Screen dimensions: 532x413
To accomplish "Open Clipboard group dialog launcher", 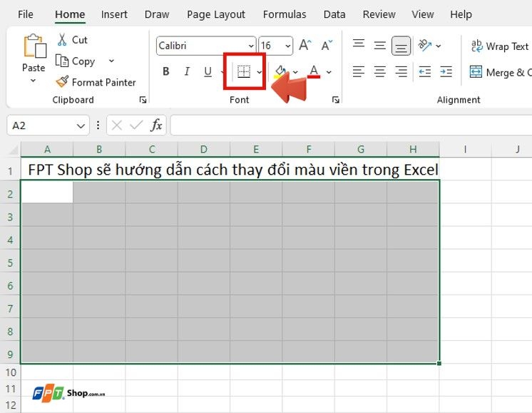I will pyautogui.click(x=143, y=99).
